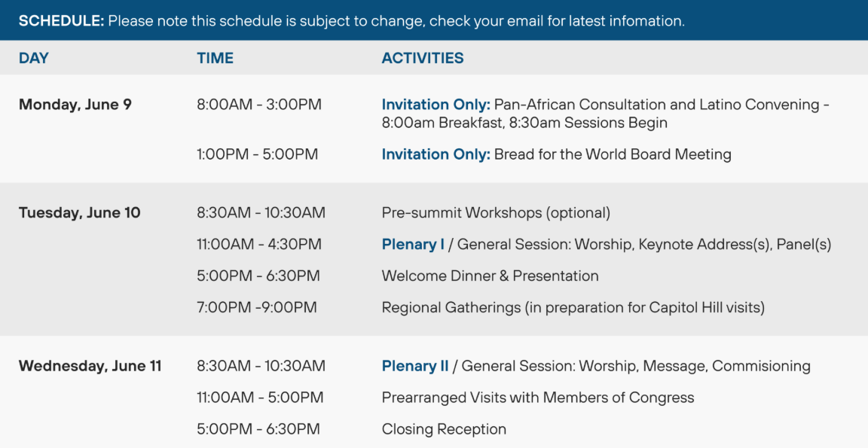
Task: Select the Monday, June 9 day label
Action: (75, 105)
